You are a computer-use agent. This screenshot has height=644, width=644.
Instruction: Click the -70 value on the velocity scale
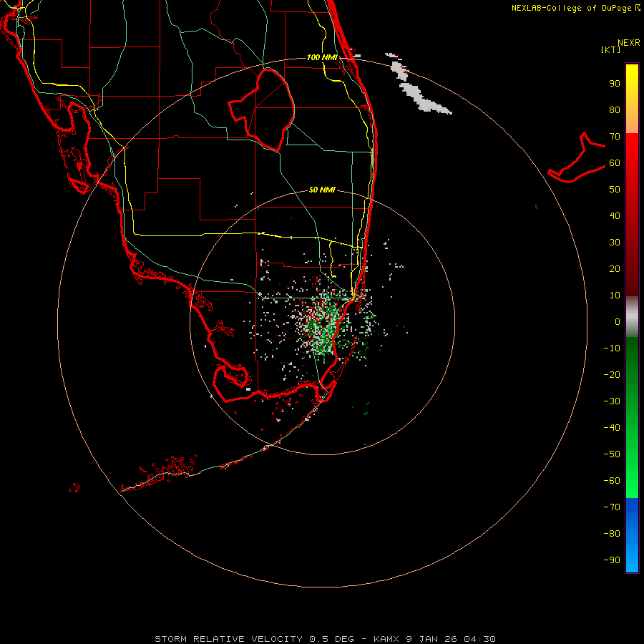pyautogui.click(x=612, y=507)
